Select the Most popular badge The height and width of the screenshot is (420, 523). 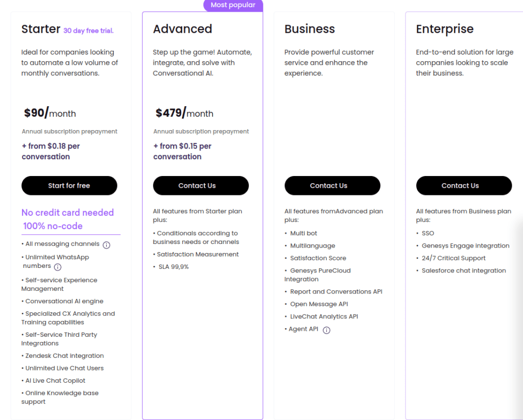pyautogui.click(x=233, y=5)
